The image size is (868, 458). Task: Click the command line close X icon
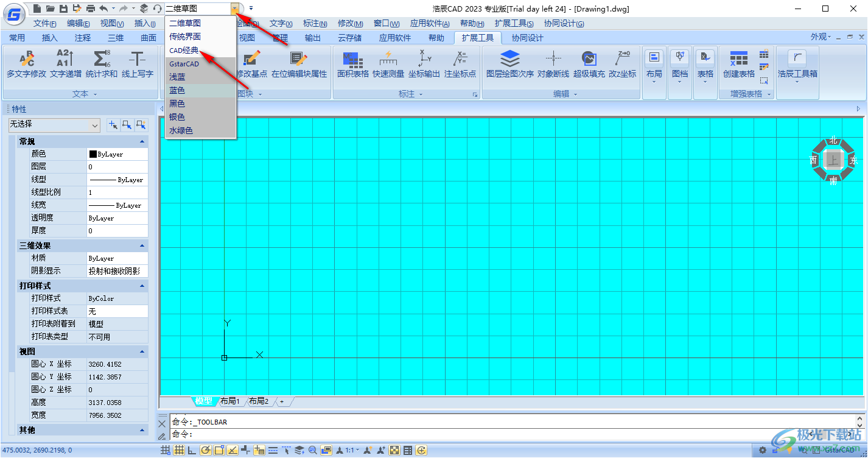pos(162,423)
